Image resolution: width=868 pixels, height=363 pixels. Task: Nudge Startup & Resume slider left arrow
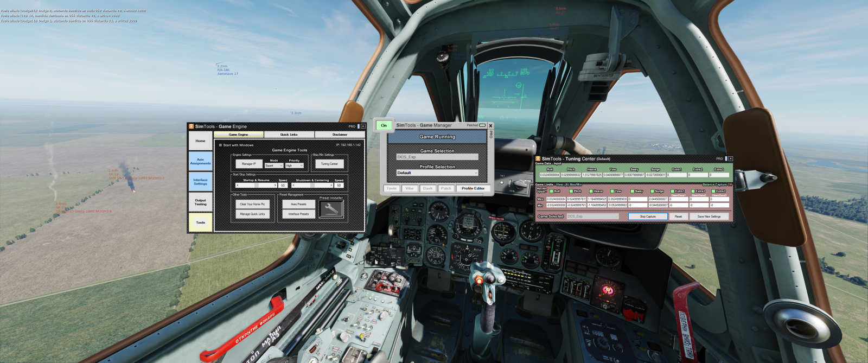[x=237, y=186]
